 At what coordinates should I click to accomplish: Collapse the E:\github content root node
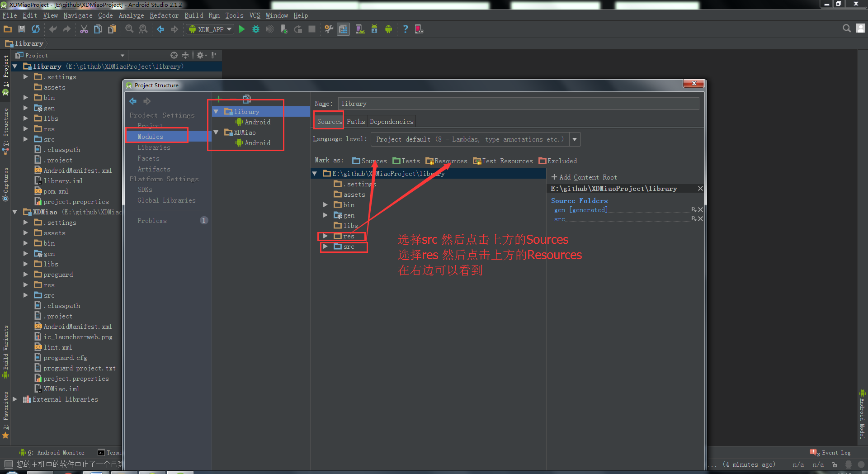[x=315, y=174]
